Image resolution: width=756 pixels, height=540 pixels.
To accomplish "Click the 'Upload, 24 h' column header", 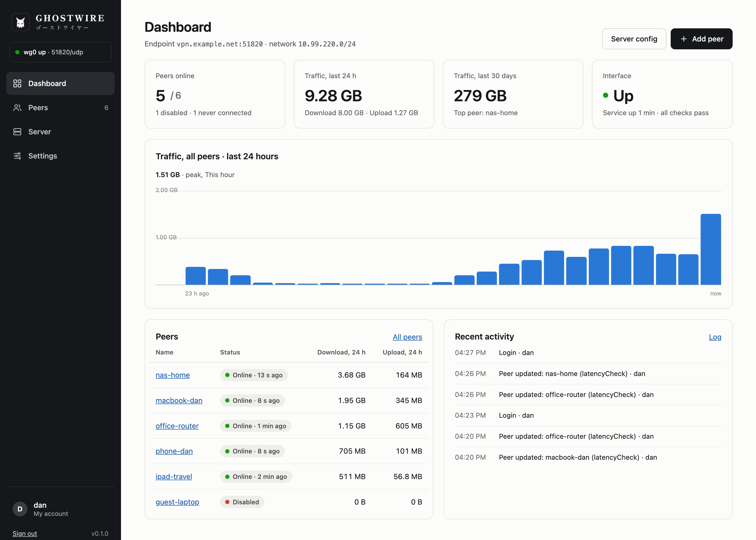I will point(402,352).
